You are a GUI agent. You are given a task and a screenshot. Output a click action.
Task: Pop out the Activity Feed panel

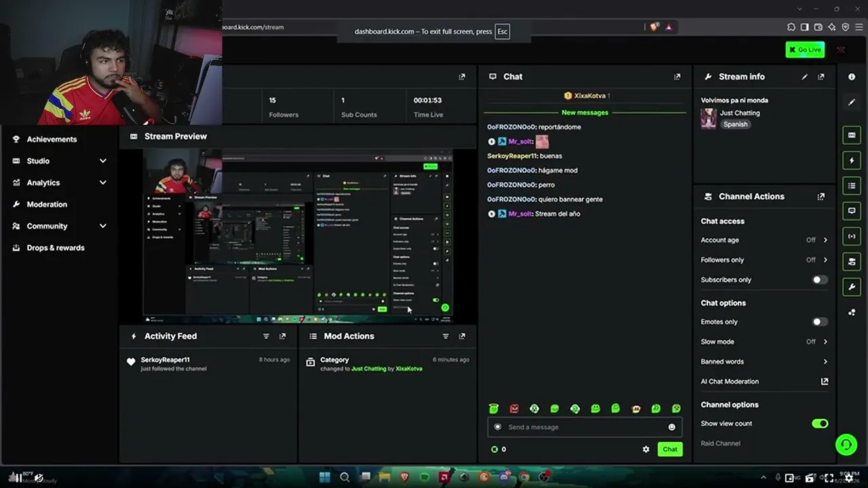pos(282,336)
